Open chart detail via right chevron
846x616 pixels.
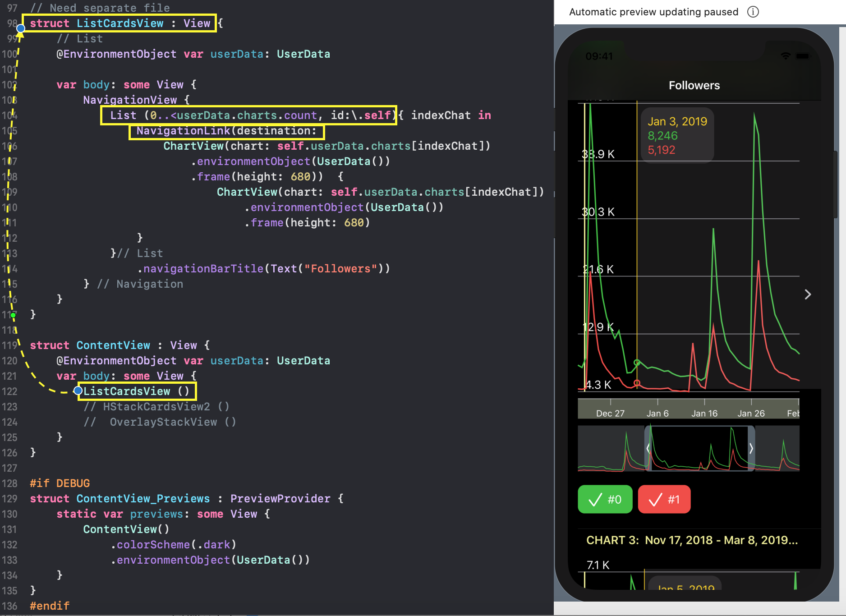pyautogui.click(x=808, y=294)
